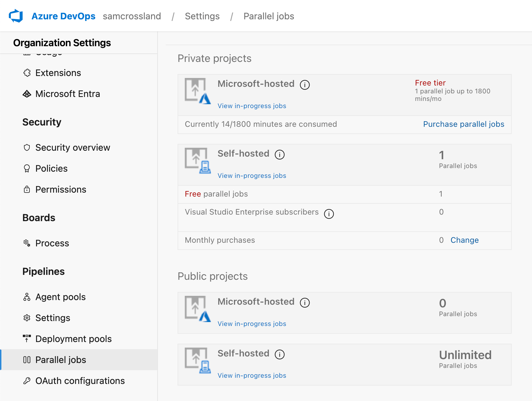Open Extensions settings page
The image size is (532, 401).
tap(58, 73)
